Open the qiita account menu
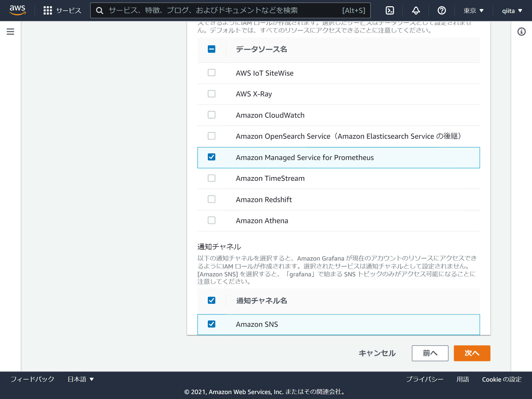532x399 pixels. (511, 10)
